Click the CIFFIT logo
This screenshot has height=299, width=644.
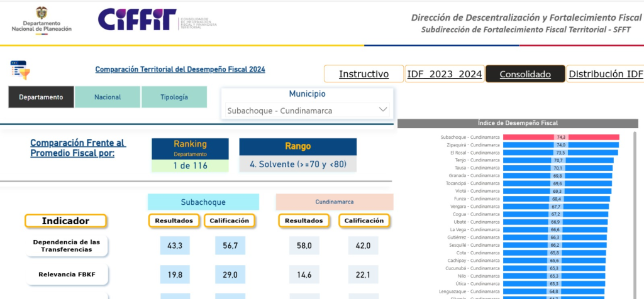pyautogui.click(x=138, y=20)
